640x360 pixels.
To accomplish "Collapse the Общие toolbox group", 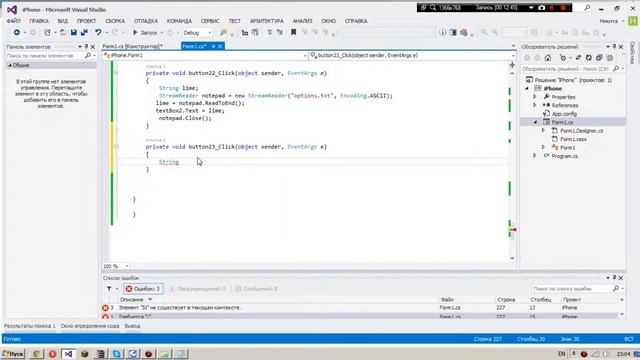I will (10, 65).
